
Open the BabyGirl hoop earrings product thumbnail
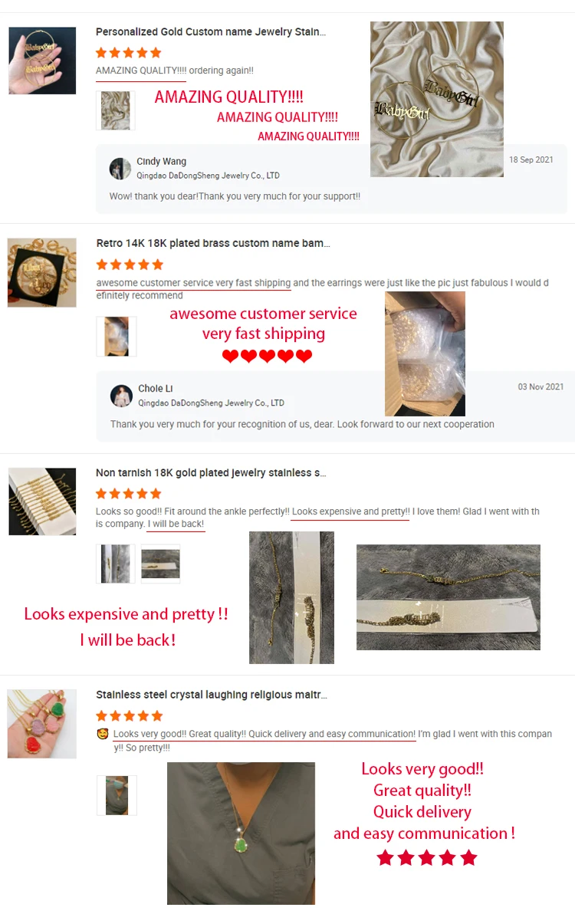tap(42, 61)
